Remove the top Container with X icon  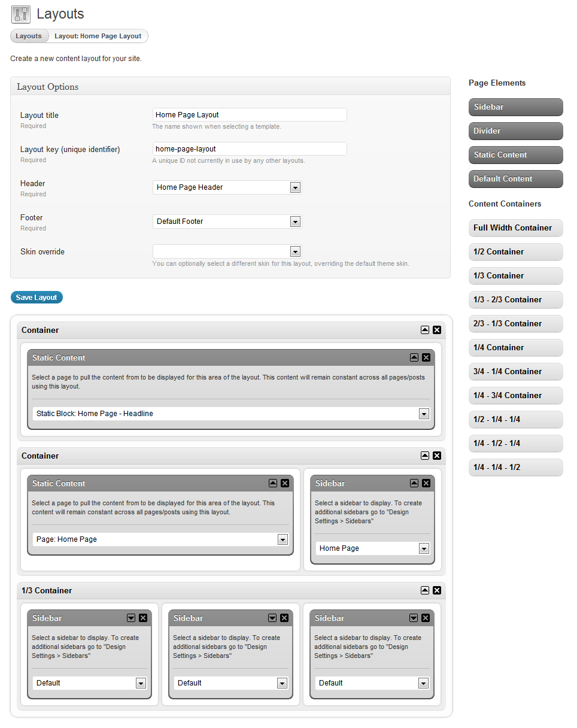click(437, 330)
